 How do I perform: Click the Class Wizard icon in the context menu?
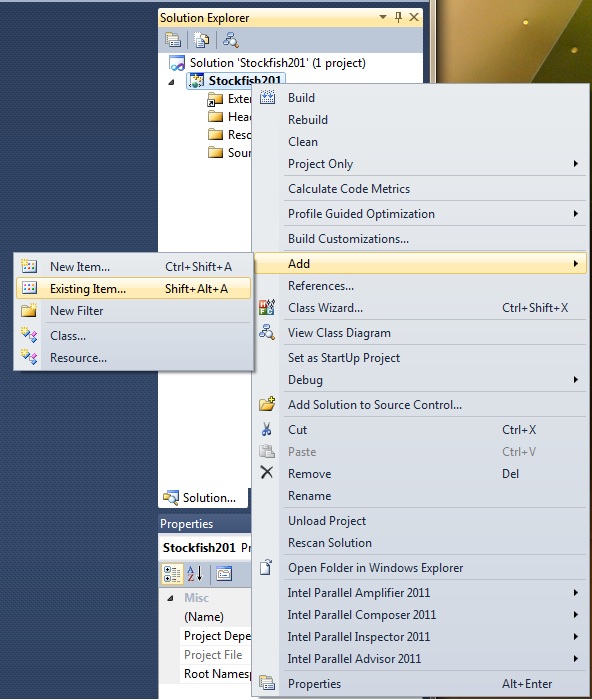point(267,308)
